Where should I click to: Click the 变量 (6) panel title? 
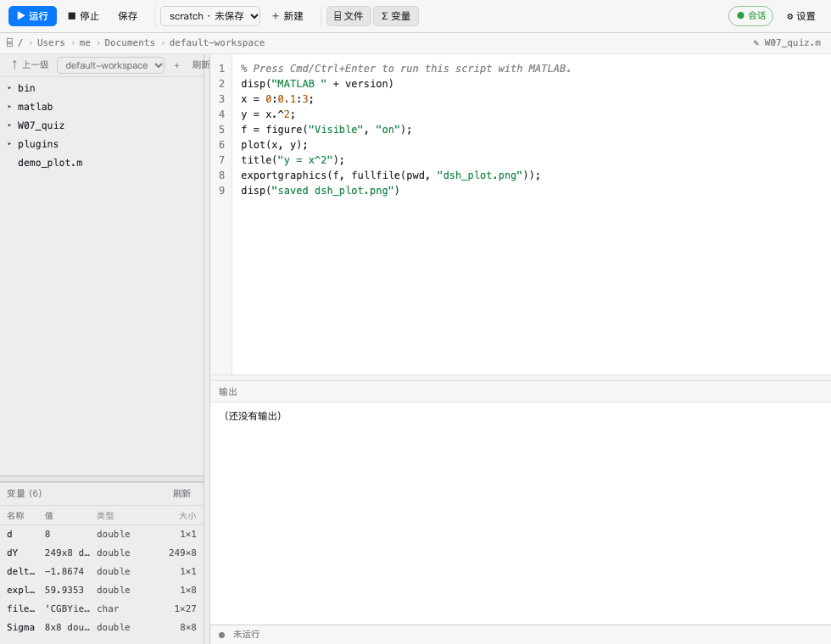24,493
